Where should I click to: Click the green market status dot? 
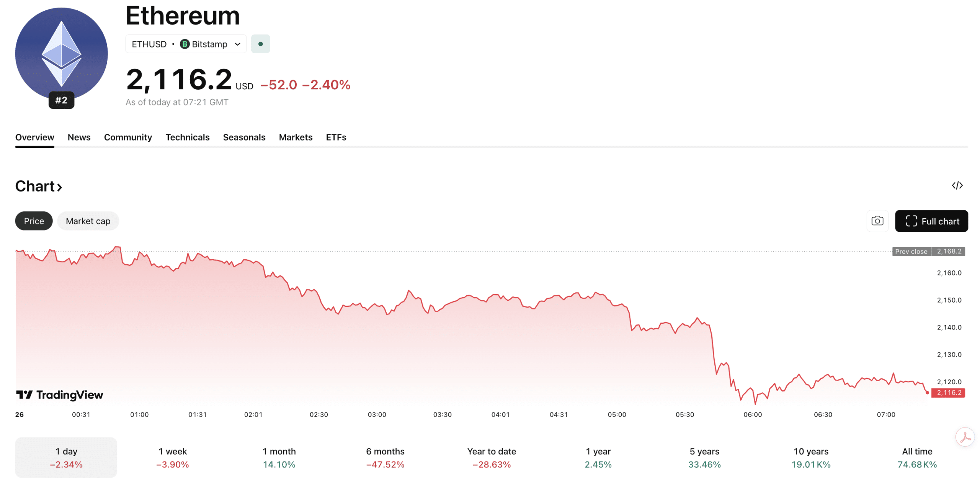pyautogui.click(x=261, y=44)
